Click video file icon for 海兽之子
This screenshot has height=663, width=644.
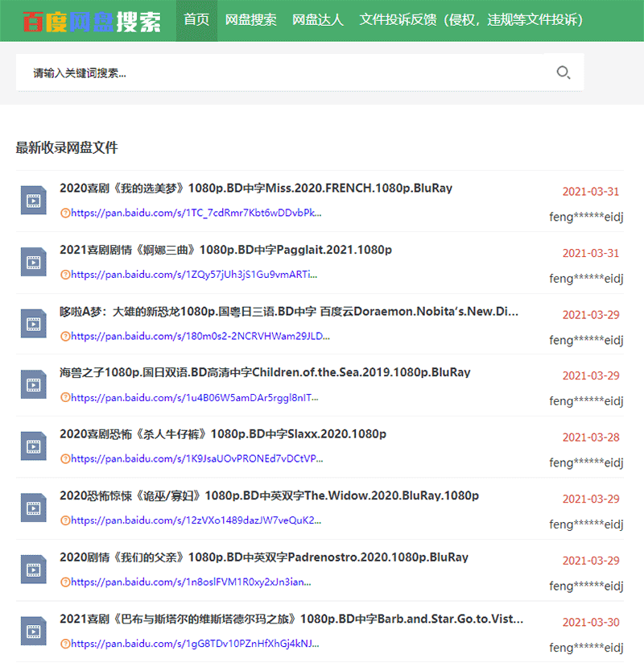pyautogui.click(x=34, y=385)
